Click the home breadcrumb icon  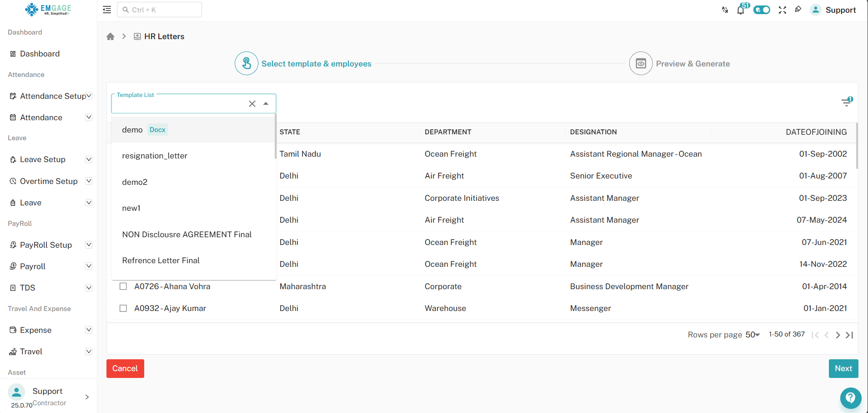pos(110,36)
